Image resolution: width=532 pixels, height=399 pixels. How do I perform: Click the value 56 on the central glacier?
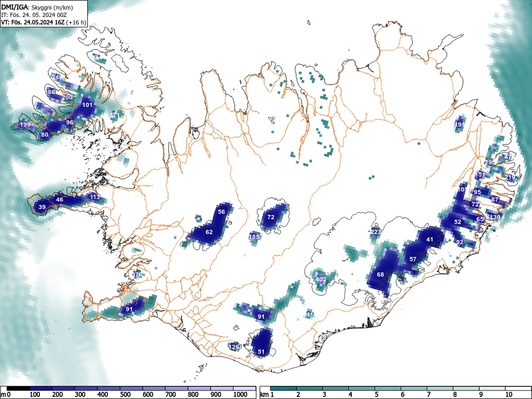(221, 212)
